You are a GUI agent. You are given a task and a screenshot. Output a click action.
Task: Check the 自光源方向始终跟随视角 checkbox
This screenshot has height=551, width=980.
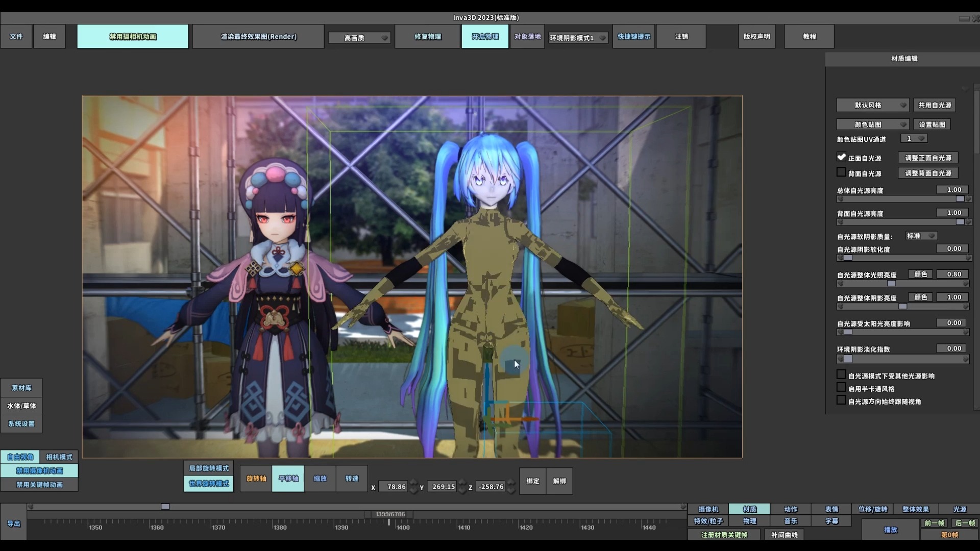coord(842,400)
